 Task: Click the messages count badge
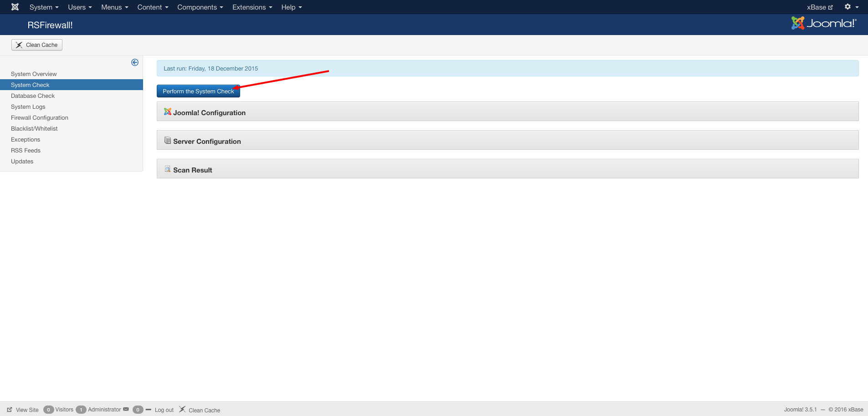tap(138, 410)
